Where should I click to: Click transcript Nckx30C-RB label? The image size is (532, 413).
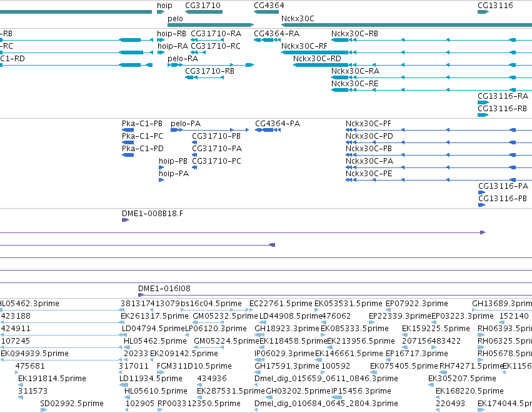[x=354, y=34]
